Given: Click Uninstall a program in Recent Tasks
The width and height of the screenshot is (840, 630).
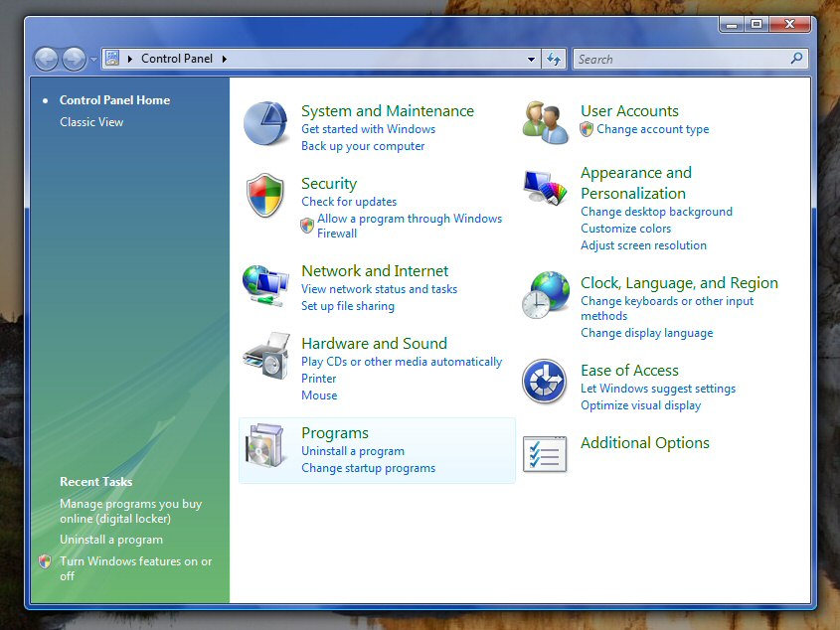Looking at the screenshot, I should (111, 540).
